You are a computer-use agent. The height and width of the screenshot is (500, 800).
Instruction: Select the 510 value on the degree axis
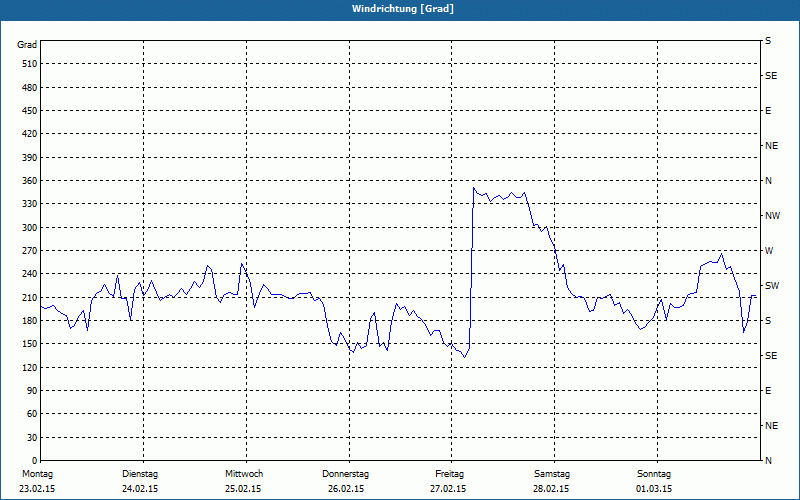click(x=30, y=64)
